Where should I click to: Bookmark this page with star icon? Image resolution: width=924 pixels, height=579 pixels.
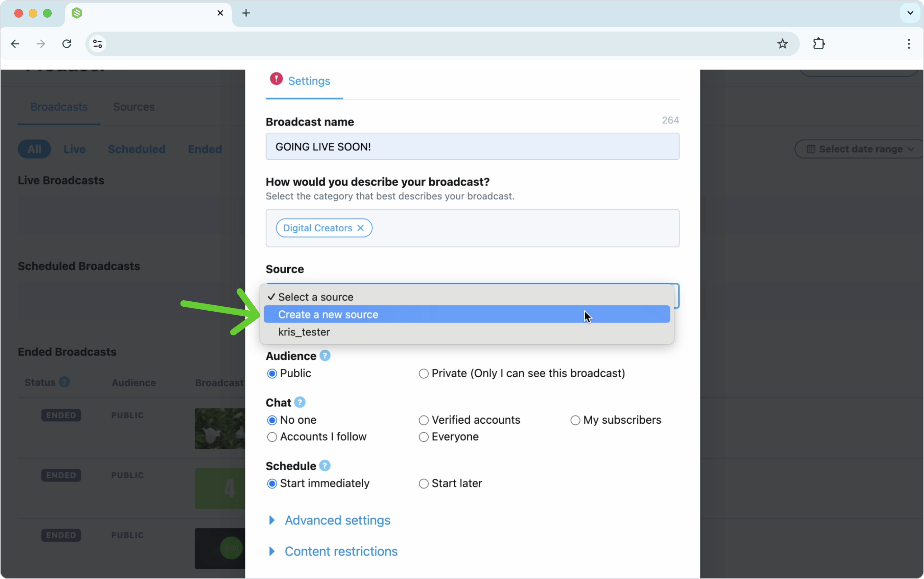[782, 44]
